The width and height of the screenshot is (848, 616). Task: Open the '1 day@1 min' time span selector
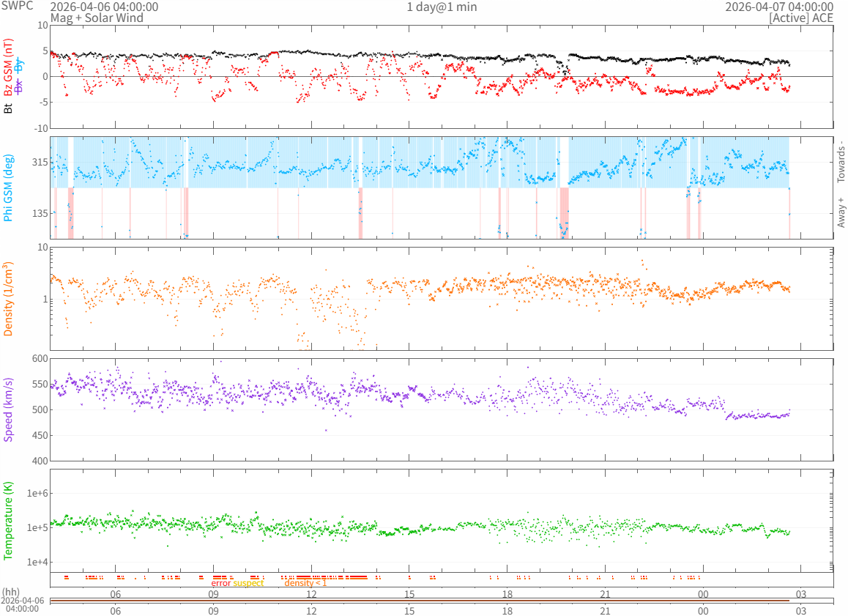442,7
